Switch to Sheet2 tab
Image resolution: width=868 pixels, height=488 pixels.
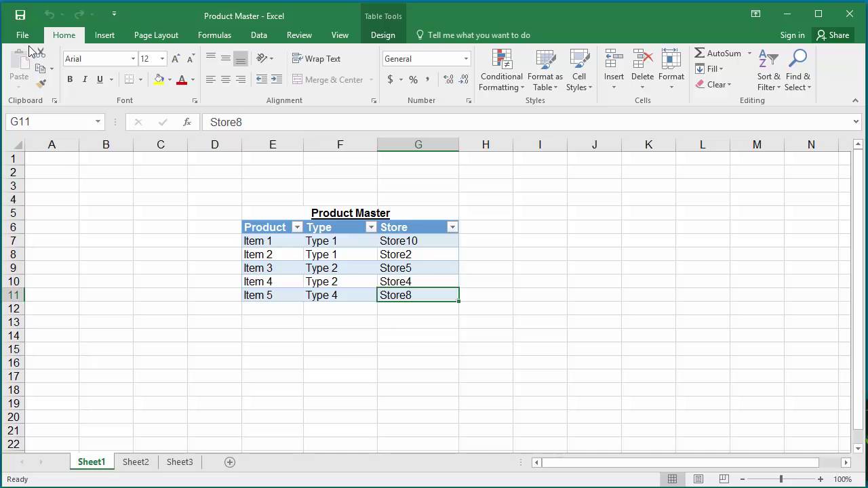click(x=136, y=462)
